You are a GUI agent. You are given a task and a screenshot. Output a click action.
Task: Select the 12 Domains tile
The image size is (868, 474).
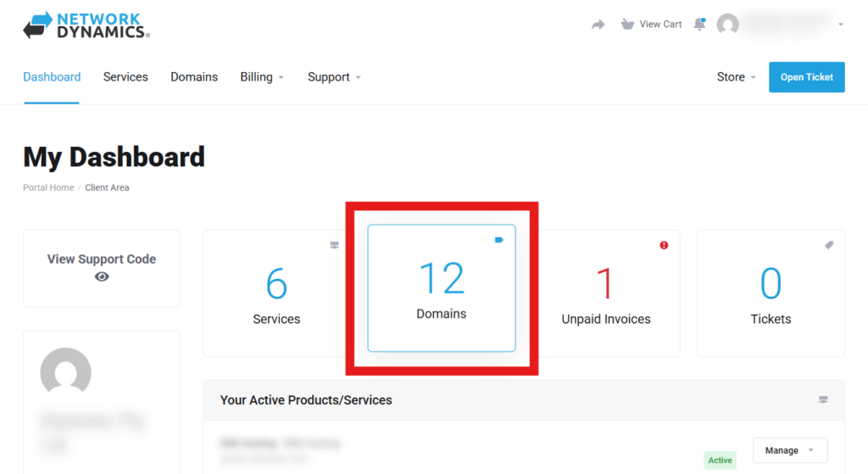(x=441, y=288)
